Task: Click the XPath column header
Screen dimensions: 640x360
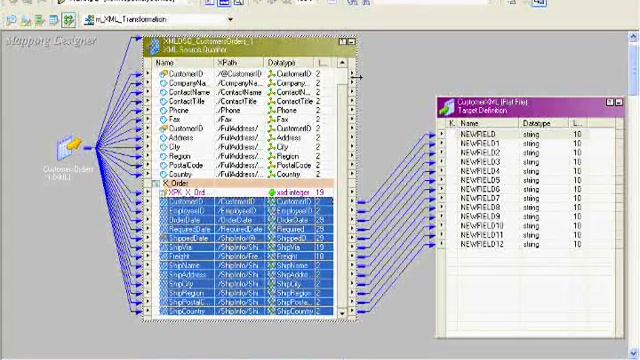Action: click(238, 63)
